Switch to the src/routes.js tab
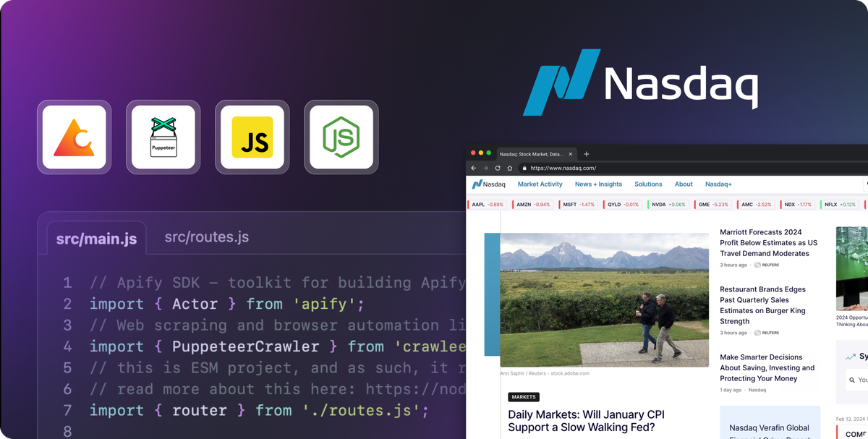 207,236
